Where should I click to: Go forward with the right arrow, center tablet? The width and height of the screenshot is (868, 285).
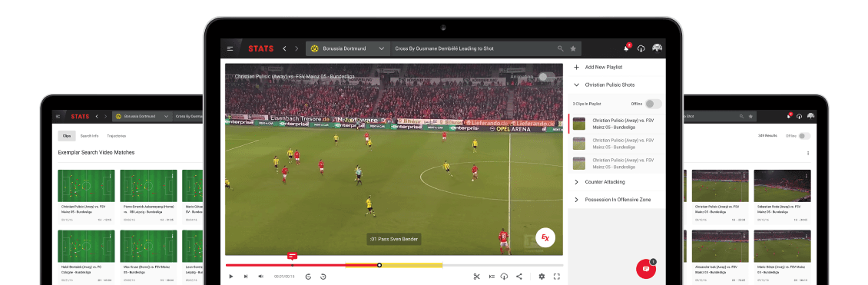297,48
